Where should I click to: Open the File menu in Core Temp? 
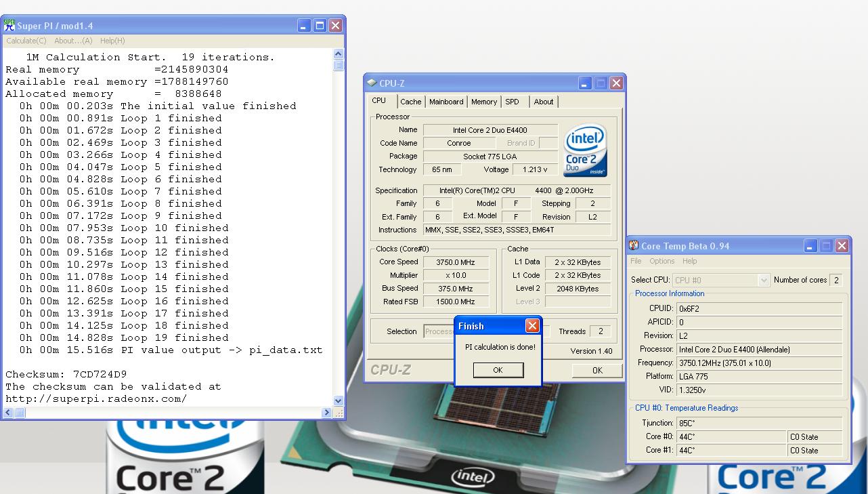click(x=636, y=261)
